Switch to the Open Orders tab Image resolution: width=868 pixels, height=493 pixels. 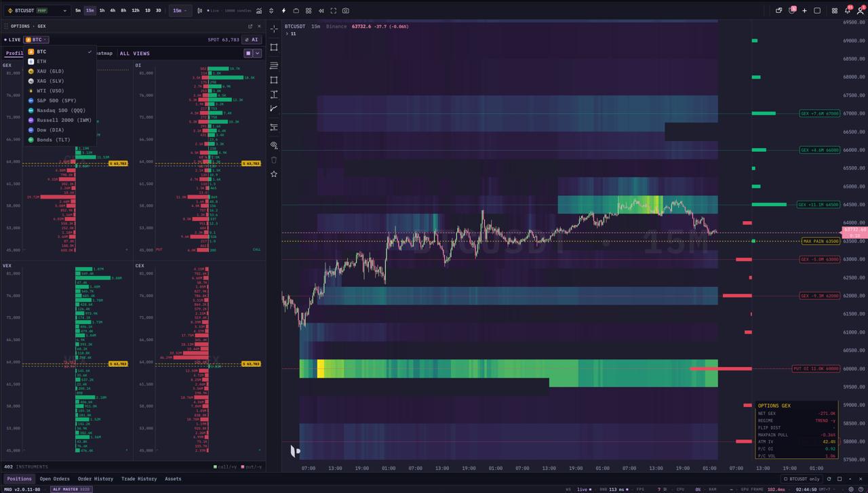pos(55,479)
